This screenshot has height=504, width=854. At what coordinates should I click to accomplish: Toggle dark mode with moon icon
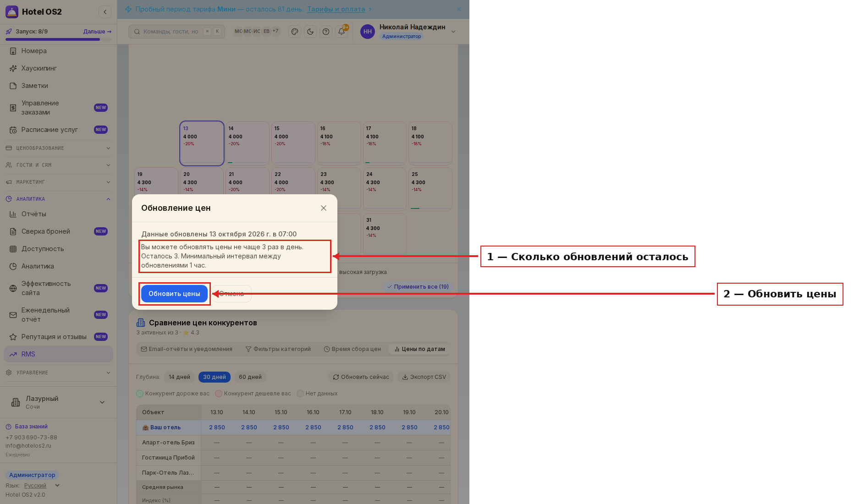tap(310, 32)
